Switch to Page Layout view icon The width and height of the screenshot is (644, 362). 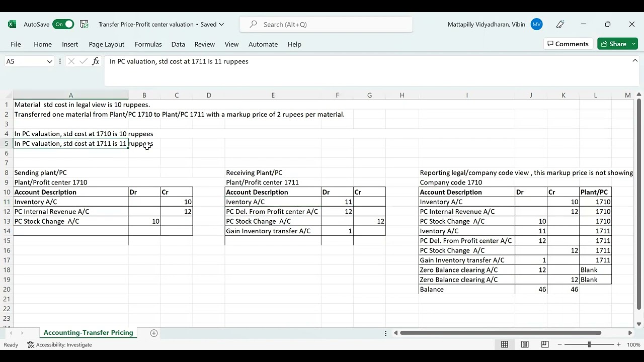pyautogui.click(x=525, y=344)
